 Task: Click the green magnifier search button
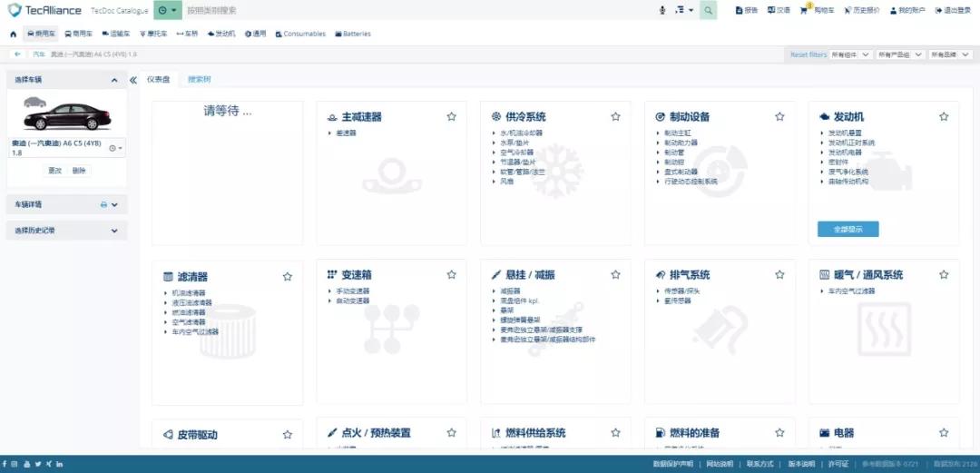(x=708, y=10)
